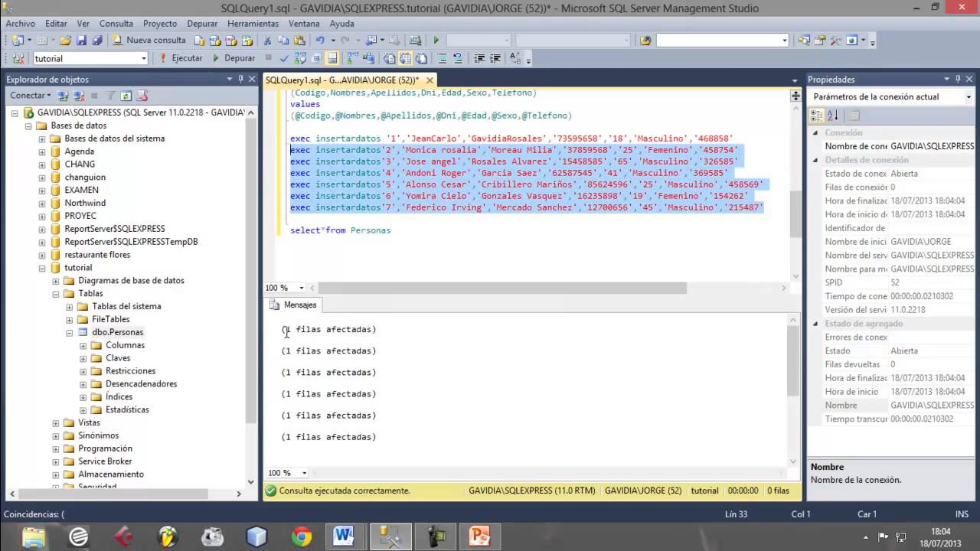Undo last action with the undo arrow

pos(320,40)
